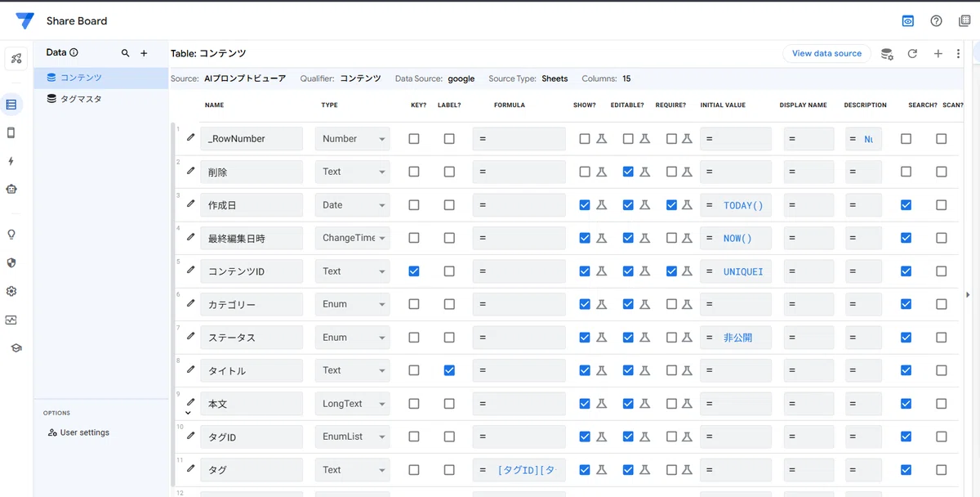
Task: Open type dropdown for _RowNumber showing Number
Action: click(353, 139)
